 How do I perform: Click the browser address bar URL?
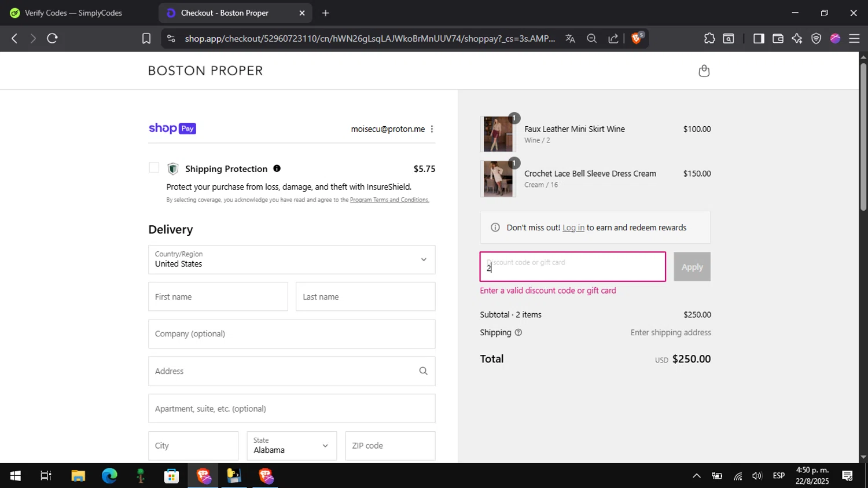(370, 38)
